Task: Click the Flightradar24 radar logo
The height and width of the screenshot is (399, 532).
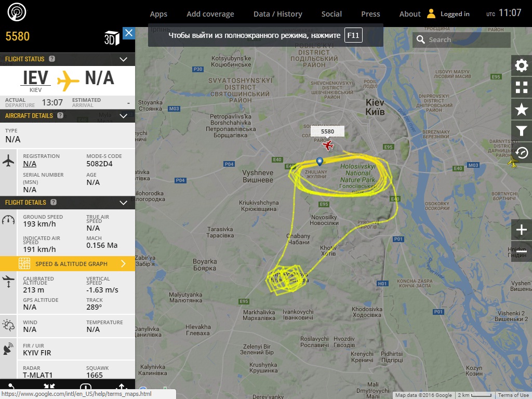Action: 17,12
